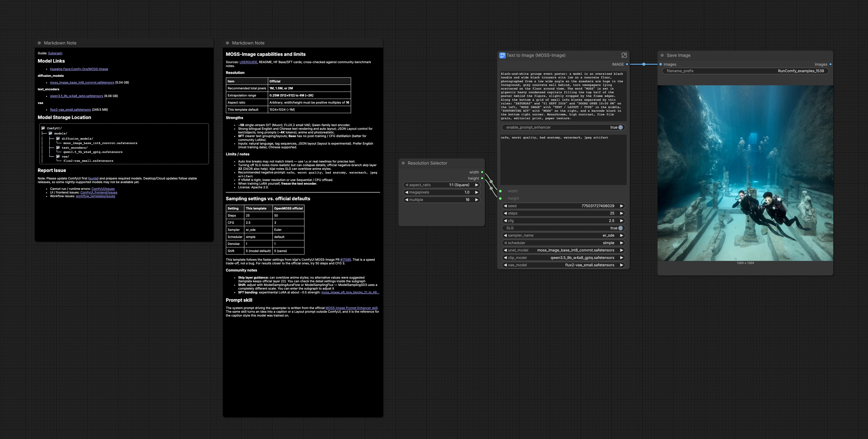Viewport: 868px width, 439px height.
Task: Toggle the SLG switch
Action: (x=620, y=228)
